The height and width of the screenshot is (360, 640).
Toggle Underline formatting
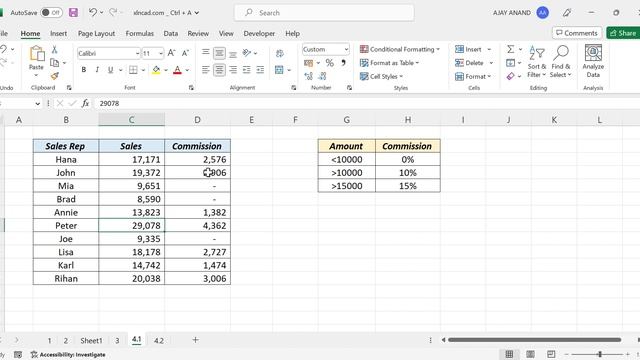tap(110, 70)
